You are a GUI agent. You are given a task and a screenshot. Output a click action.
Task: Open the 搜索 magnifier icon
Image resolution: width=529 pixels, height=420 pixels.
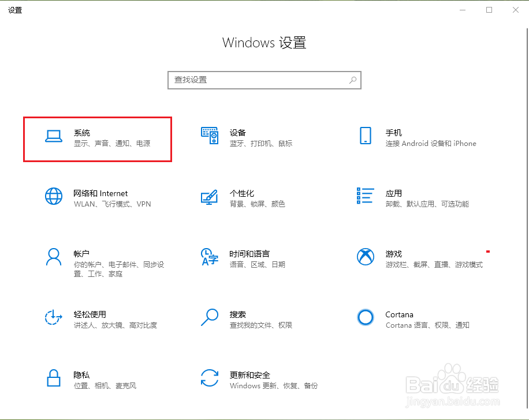(210, 317)
